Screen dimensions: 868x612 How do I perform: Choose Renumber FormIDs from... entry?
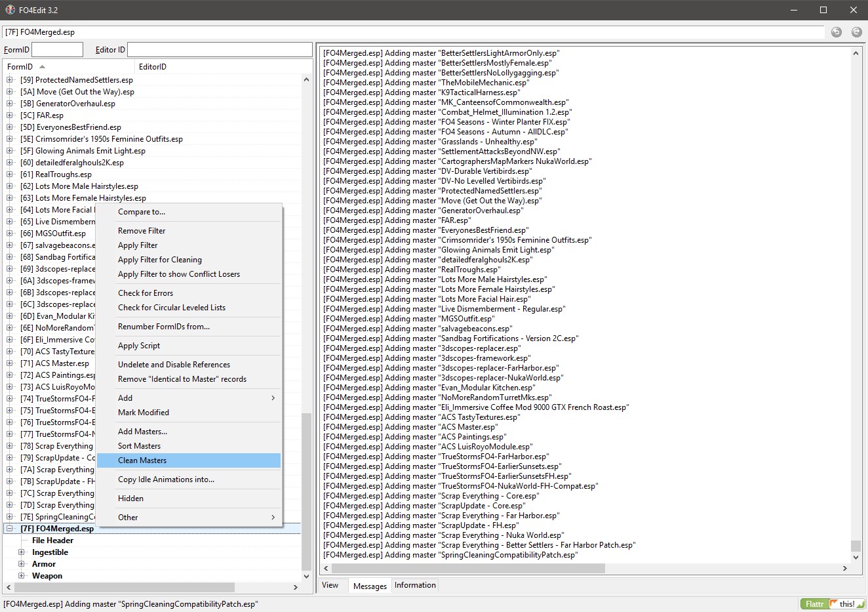pos(189,327)
